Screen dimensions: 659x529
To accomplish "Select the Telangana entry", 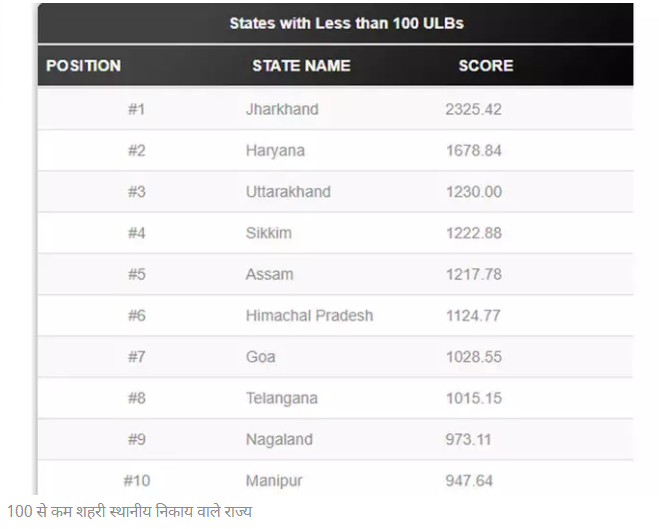I will coord(282,398).
